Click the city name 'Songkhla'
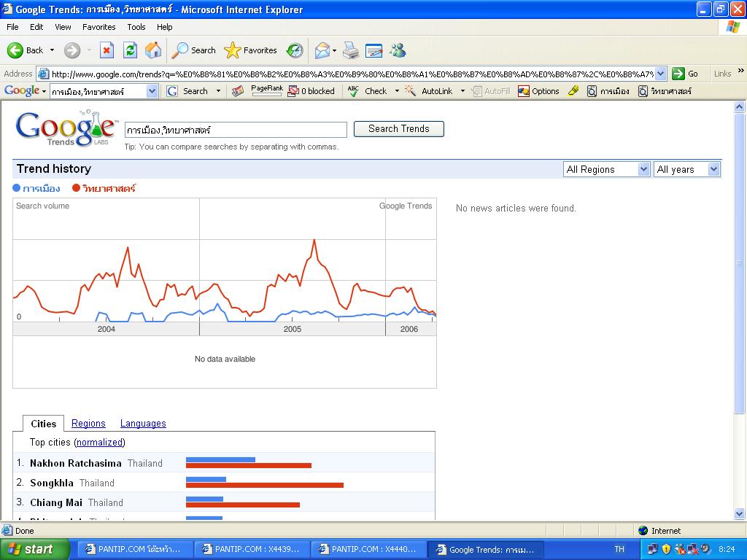747x560 pixels. pyautogui.click(x=52, y=483)
